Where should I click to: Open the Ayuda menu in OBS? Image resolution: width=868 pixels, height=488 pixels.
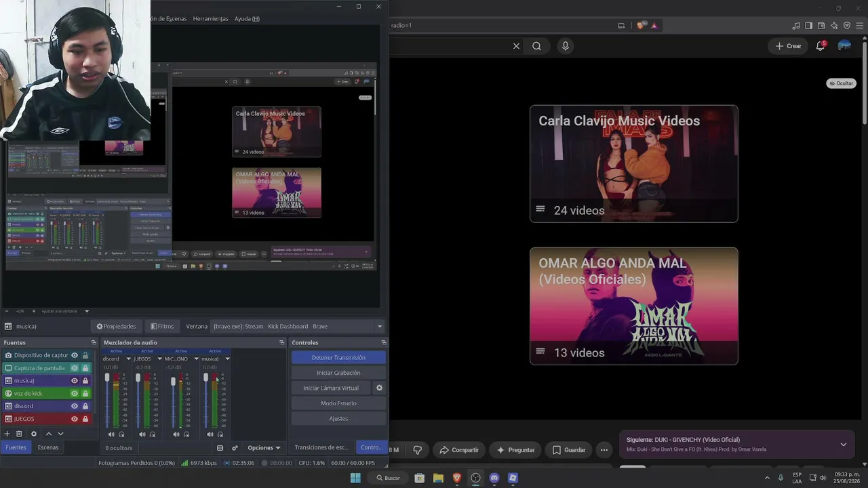pos(247,18)
